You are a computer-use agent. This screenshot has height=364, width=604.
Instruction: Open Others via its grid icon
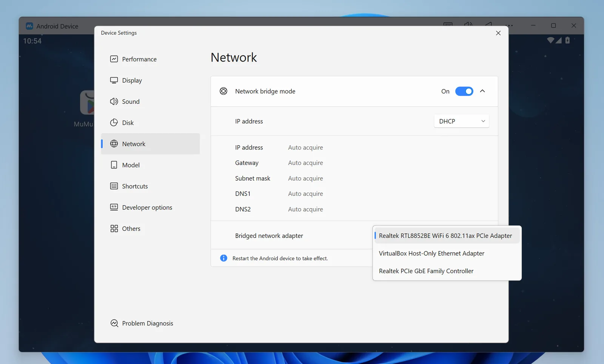pyautogui.click(x=114, y=229)
